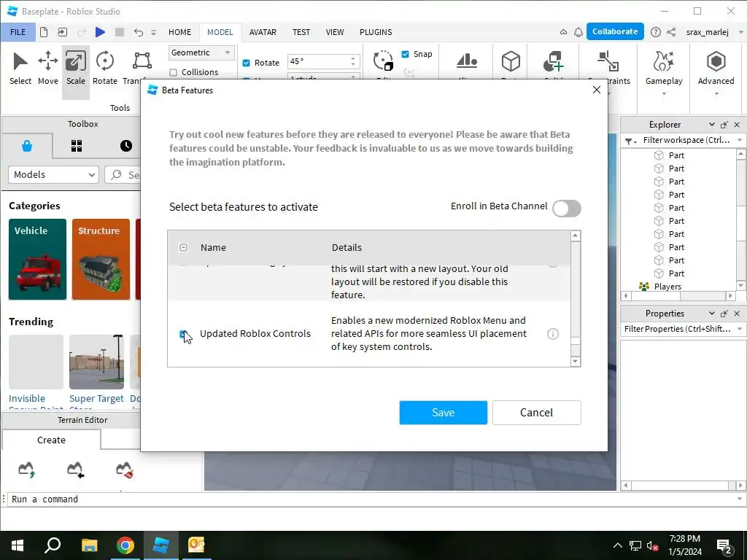747x560 pixels.
Task: Click the notifications bell icon
Action: (x=578, y=32)
